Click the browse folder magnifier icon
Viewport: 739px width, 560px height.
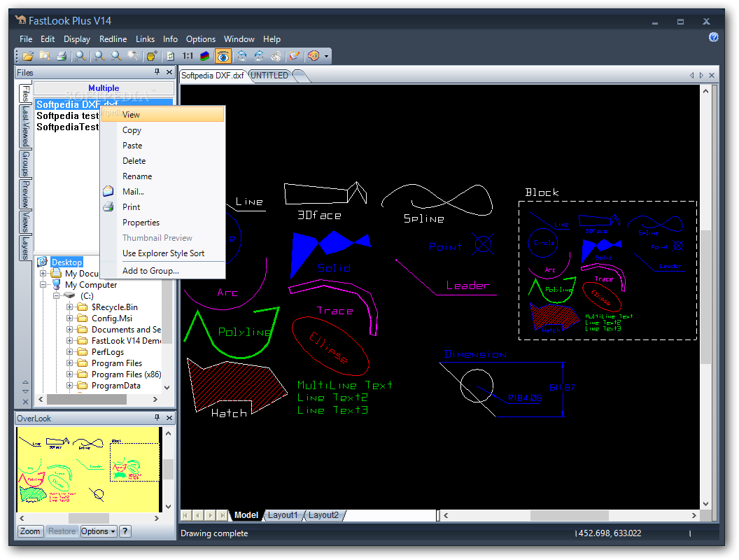click(45, 56)
